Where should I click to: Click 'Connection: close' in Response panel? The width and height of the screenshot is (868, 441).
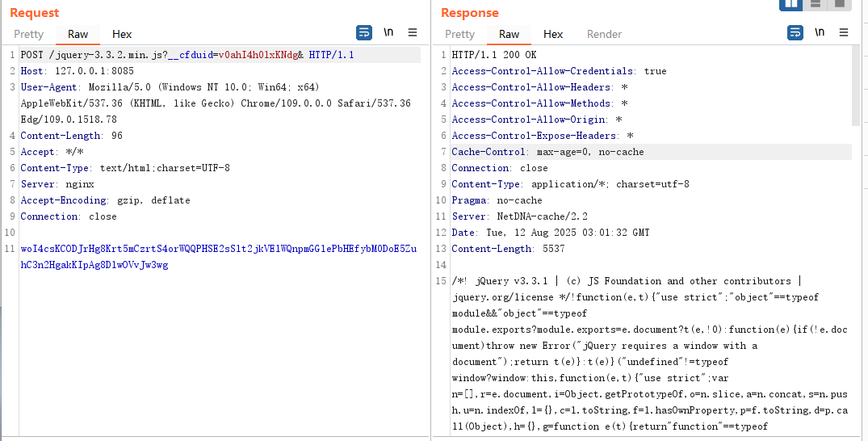tap(500, 168)
